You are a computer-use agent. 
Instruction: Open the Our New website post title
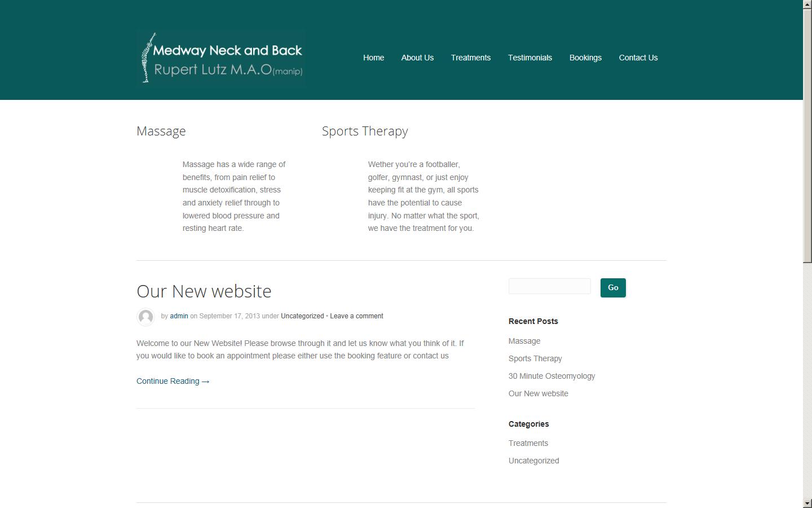204,291
